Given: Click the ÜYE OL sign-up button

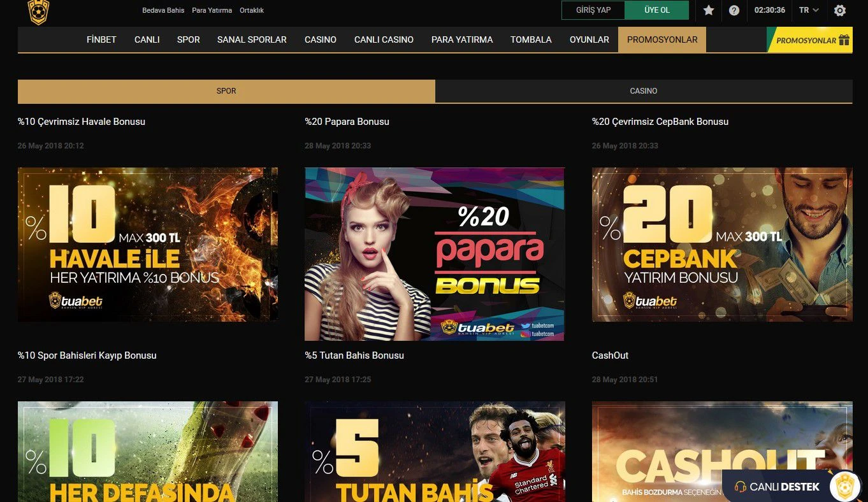Looking at the screenshot, I should 657,10.
